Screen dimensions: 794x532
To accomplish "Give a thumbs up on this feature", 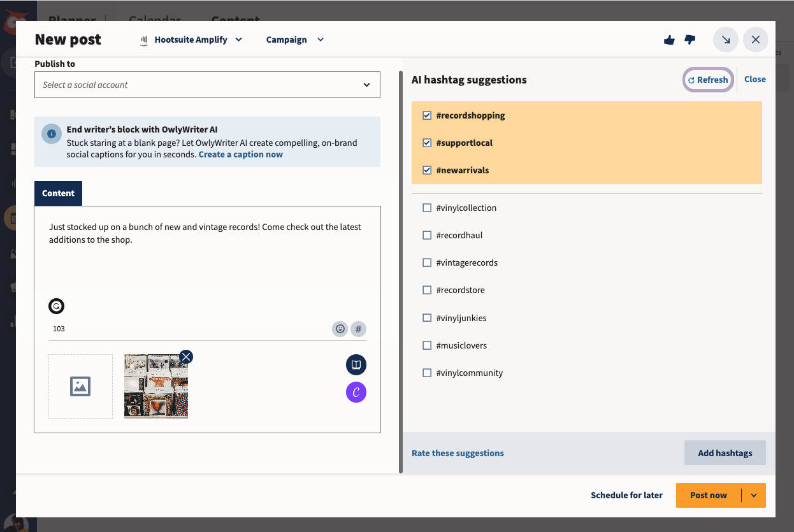I will point(669,40).
